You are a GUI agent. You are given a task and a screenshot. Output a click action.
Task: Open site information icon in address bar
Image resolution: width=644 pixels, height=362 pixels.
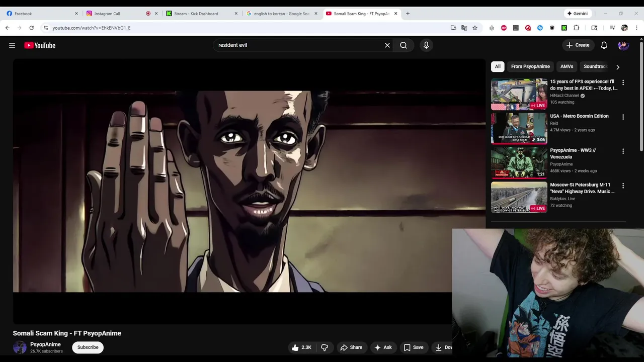(x=45, y=28)
